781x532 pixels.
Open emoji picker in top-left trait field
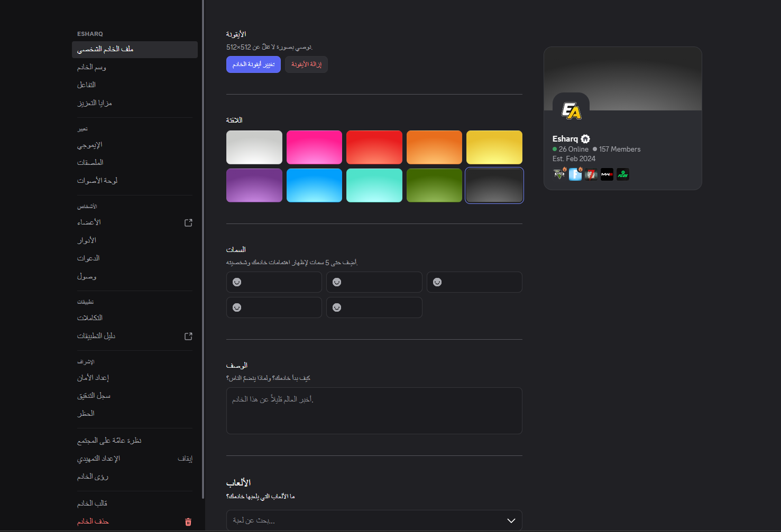(237, 282)
